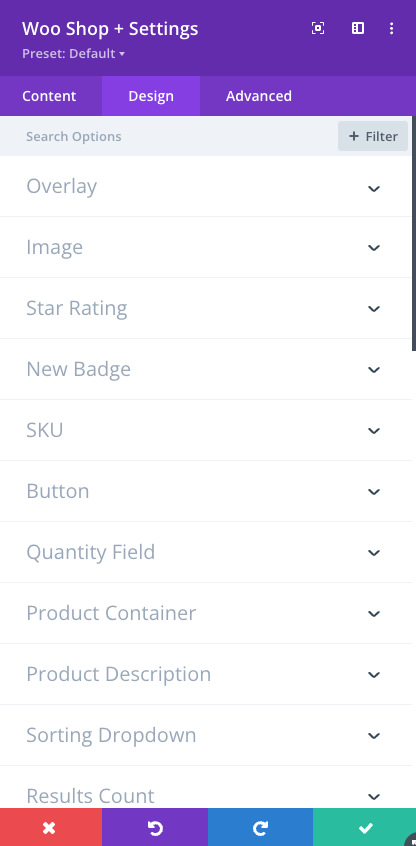Image resolution: width=416 pixels, height=846 pixels.
Task: Click the vertical scrollbar on the right
Action: 414,233
